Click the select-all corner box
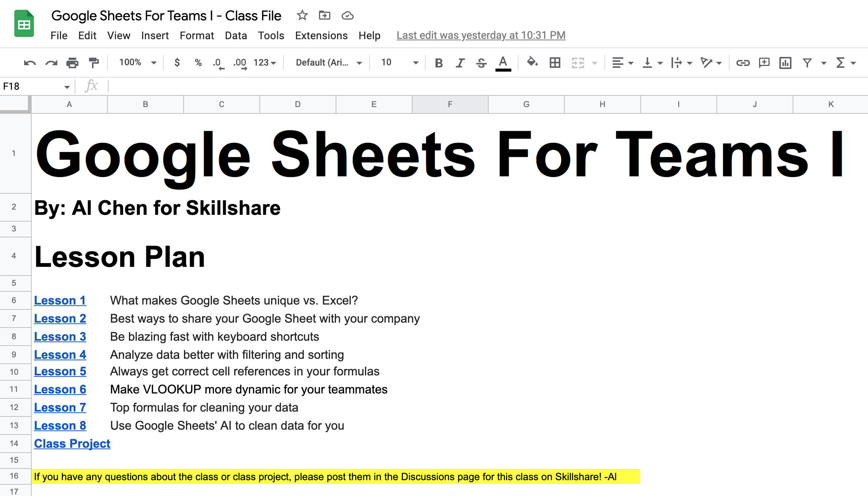Screen dimensions: 868x496 point(15,104)
